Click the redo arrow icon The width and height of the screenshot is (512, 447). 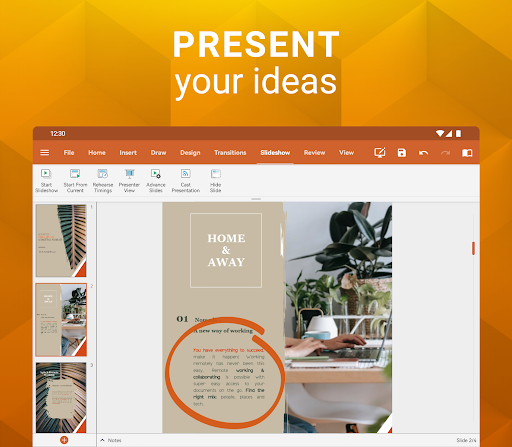point(445,153)
